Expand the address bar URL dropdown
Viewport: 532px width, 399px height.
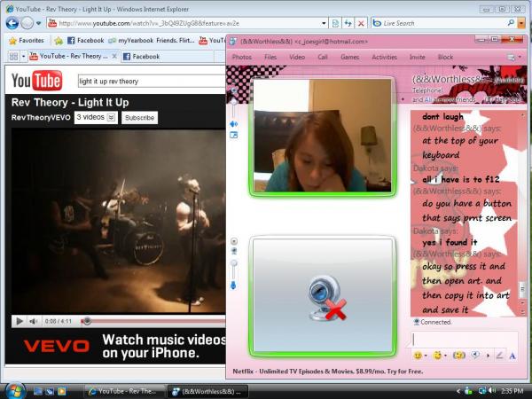(x=324, y=23)
